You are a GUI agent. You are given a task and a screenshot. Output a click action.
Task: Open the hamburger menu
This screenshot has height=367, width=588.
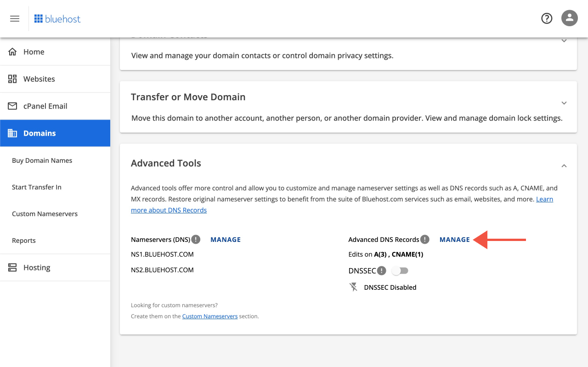coord(14,18)
